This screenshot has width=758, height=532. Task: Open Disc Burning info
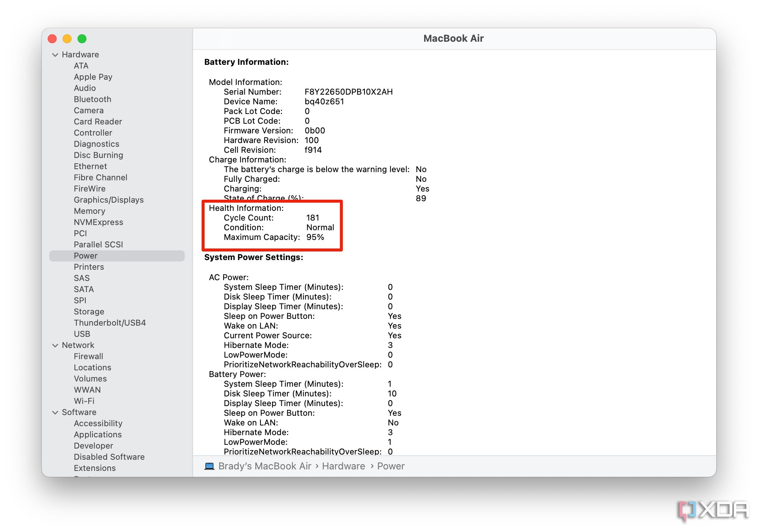(x=98, y=155)
